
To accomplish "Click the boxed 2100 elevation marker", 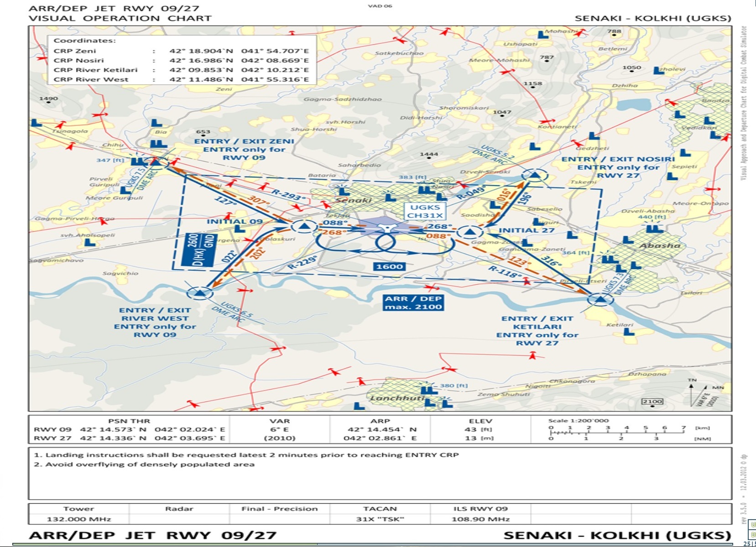I will pyautogui.click(x=652, y=401).
